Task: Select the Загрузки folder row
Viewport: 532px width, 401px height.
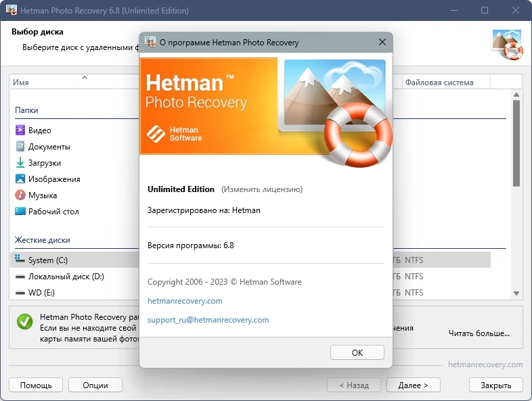Action: coord(74,163)
